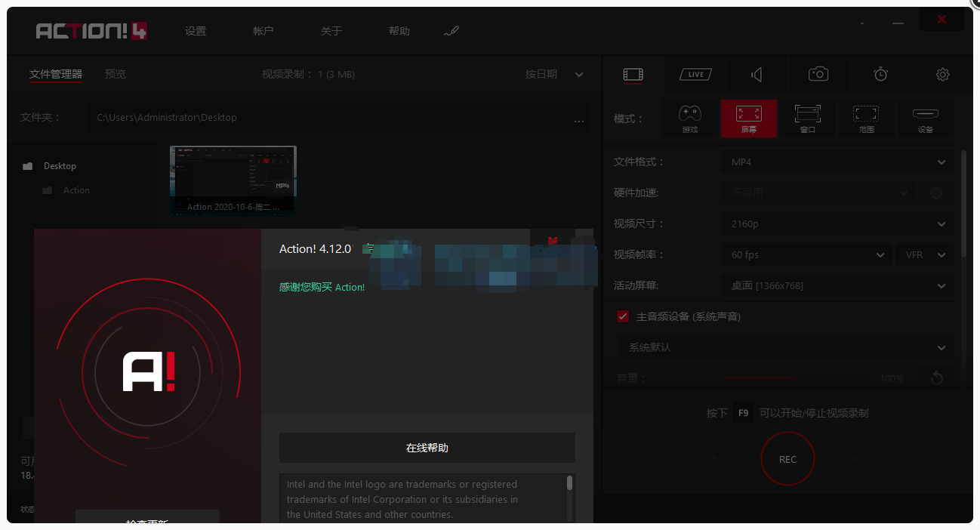Viewport: 980px width, 530px height.
Task: Switch to the 预览 preview tab
Action: 115,74
